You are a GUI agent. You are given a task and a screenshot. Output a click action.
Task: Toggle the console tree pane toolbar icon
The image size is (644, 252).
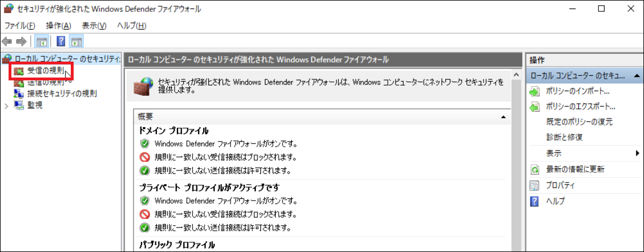(42, 41)
